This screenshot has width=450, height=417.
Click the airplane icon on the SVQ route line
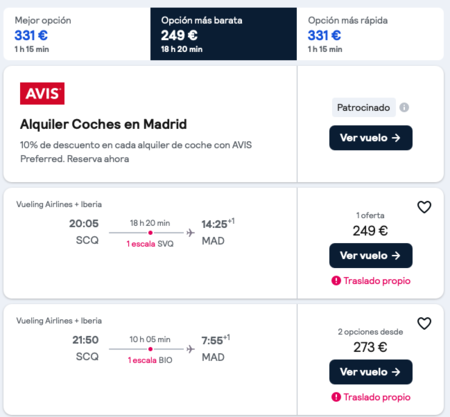click(190, 232)
